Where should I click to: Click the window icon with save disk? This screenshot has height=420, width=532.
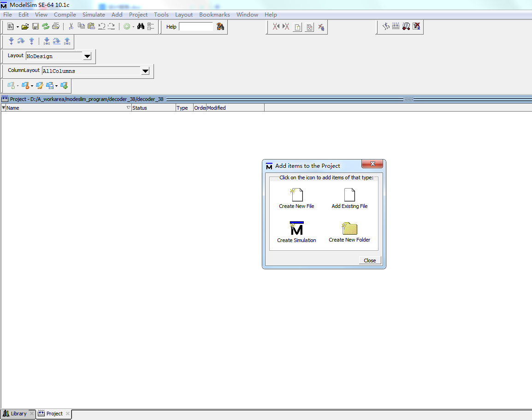50,85
